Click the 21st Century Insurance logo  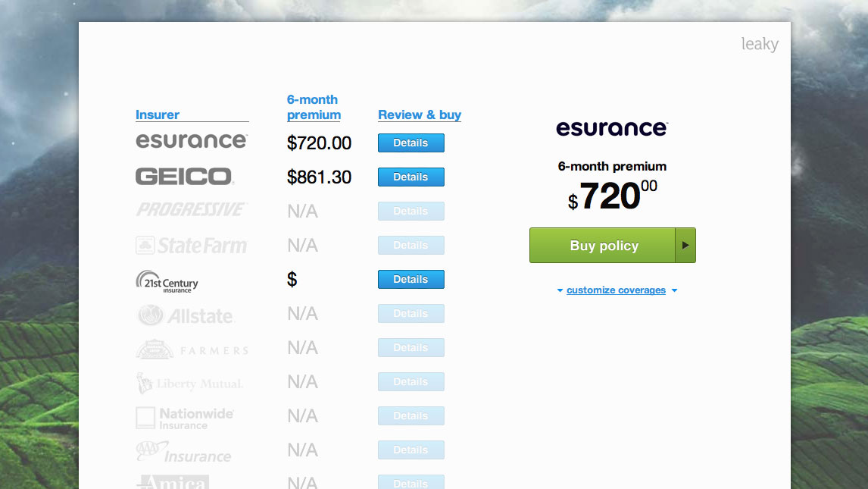click(x=167, y=281)
